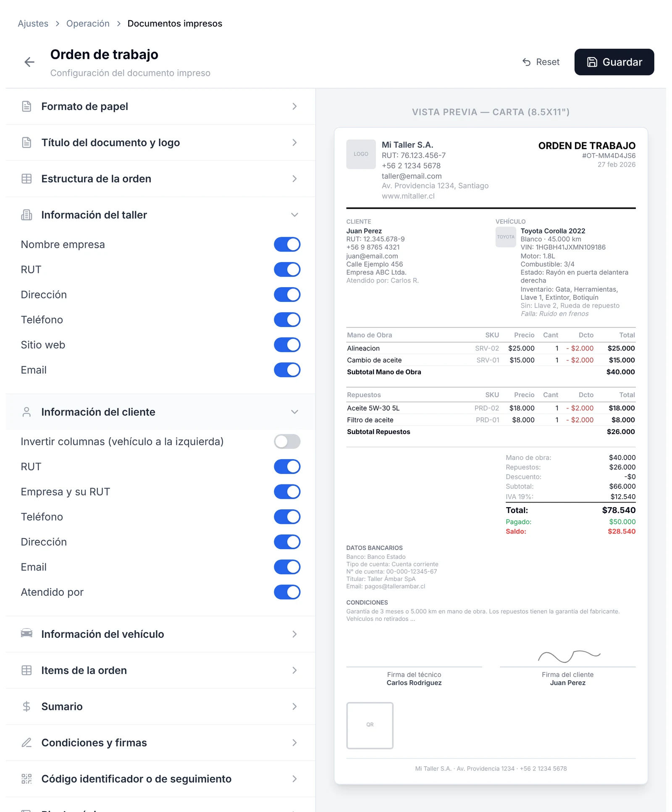Image resolution: width=672 pixels, height=812 pixels.
Task: Click the Guardar button
Action: tap(614, 62)
